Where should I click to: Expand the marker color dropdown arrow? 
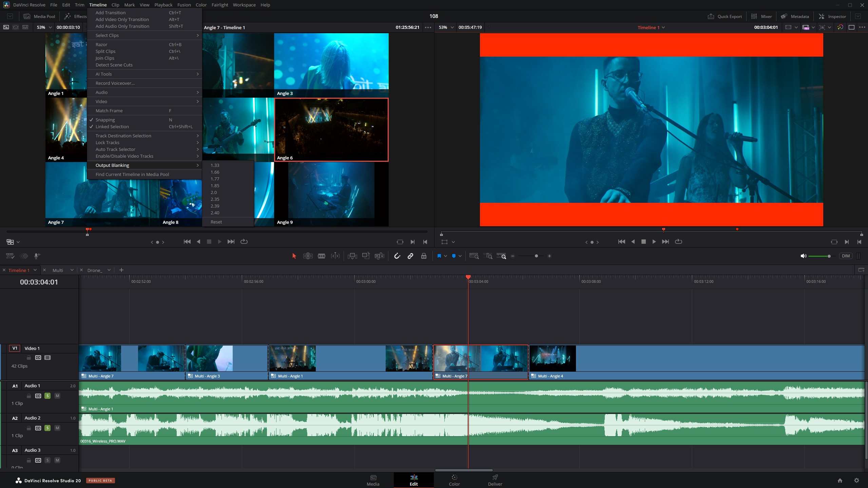point(460,256)
